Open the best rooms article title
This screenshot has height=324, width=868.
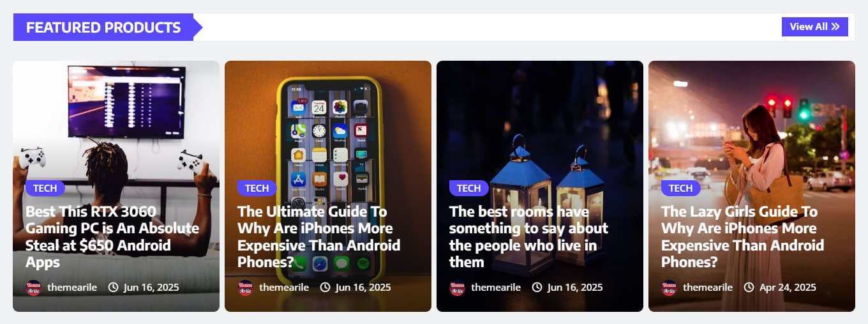point(528,236)
